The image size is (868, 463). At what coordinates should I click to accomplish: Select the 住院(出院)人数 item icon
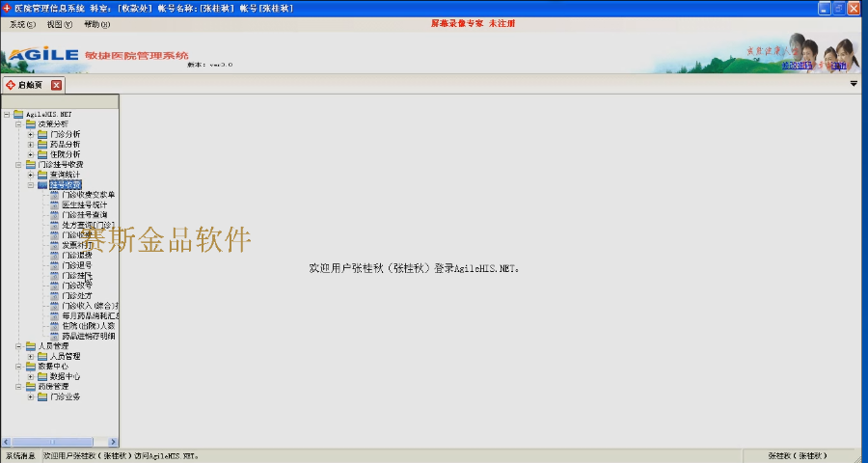(54, 326)
